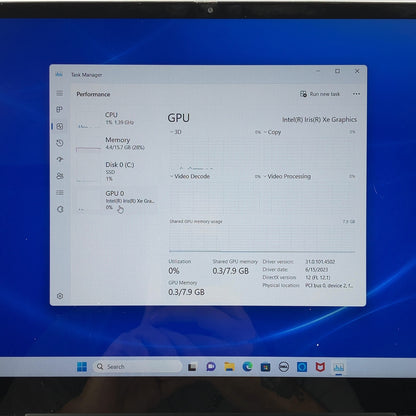Select the Disk 0 (C:) performance entry
The height and width of the screenshot is (416, 416).
(116, 171)
